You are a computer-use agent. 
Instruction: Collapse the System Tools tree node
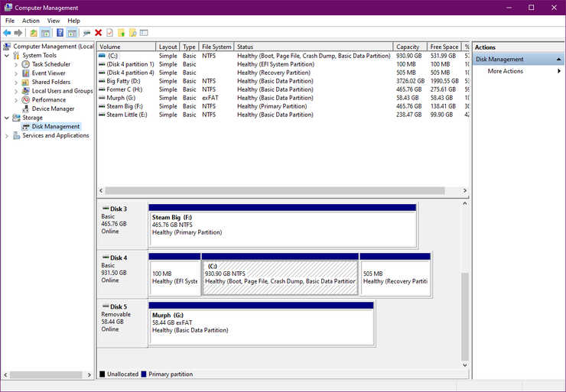7,55
